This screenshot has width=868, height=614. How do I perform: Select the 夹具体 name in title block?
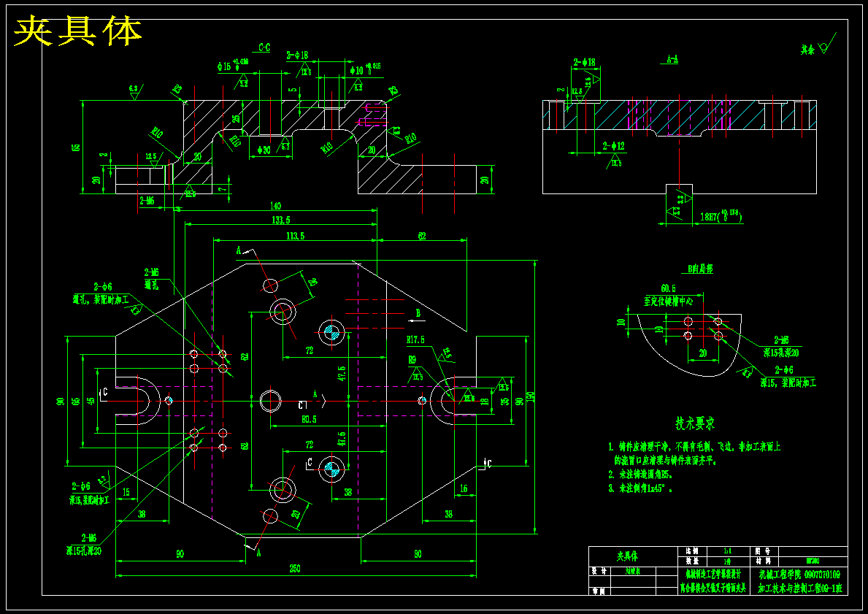pos(628,556)
